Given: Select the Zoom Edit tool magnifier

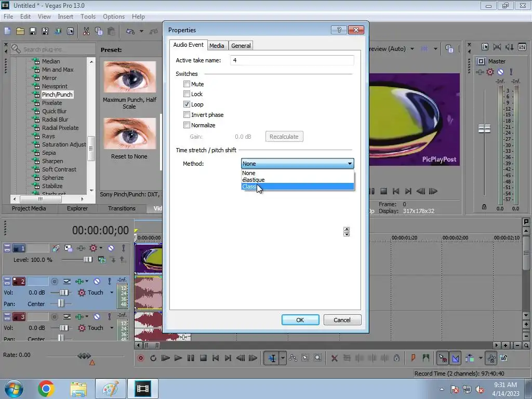Looking at the screenshot, I should pos(317,358).
